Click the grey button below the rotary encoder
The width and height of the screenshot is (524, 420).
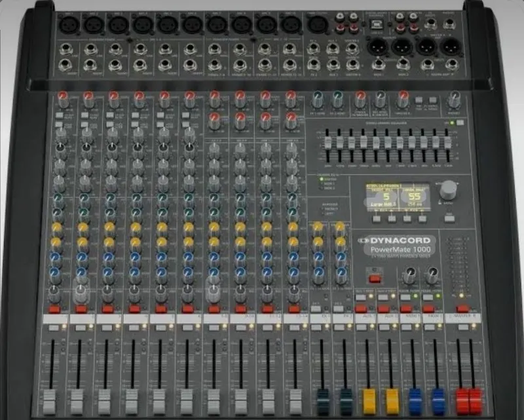pyautogui.click(x=449, y=219)
